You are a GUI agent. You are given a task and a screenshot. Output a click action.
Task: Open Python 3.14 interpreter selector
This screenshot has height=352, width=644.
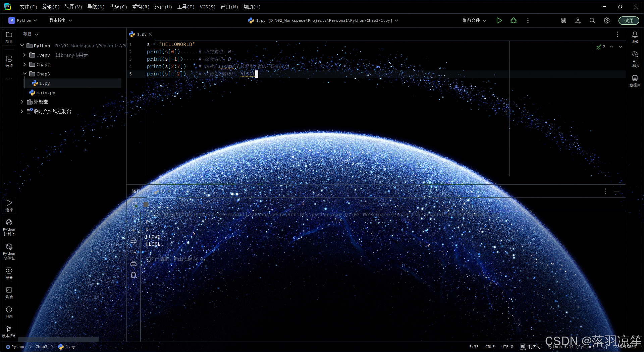pyautogui.click(x=571, y=347)
